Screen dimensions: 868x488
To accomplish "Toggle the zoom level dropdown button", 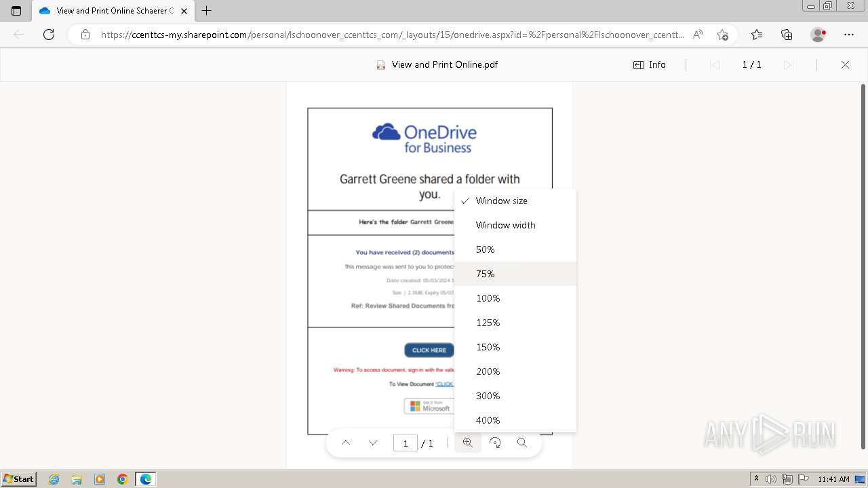I will coord(468,443).
